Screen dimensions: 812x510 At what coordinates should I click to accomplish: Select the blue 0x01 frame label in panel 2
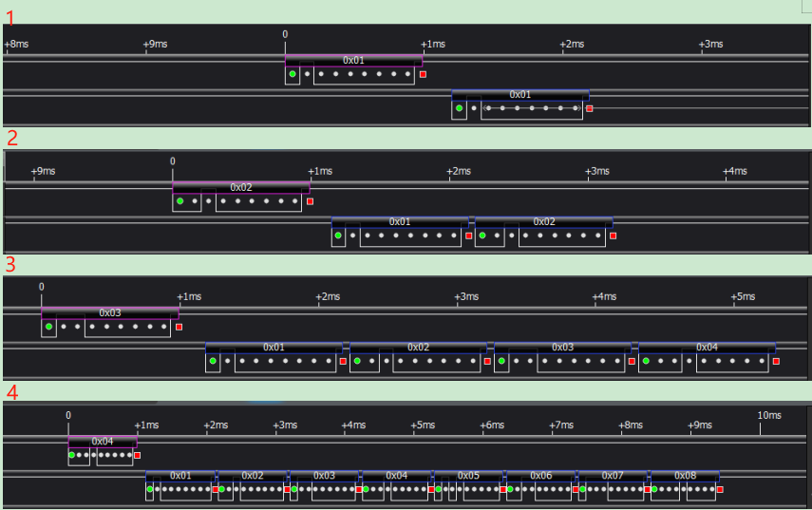click(x=400, y=221)
